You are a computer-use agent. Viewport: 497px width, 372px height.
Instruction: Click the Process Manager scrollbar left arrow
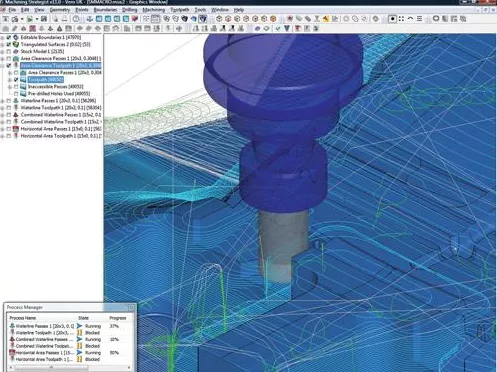[x=11, y=368]
